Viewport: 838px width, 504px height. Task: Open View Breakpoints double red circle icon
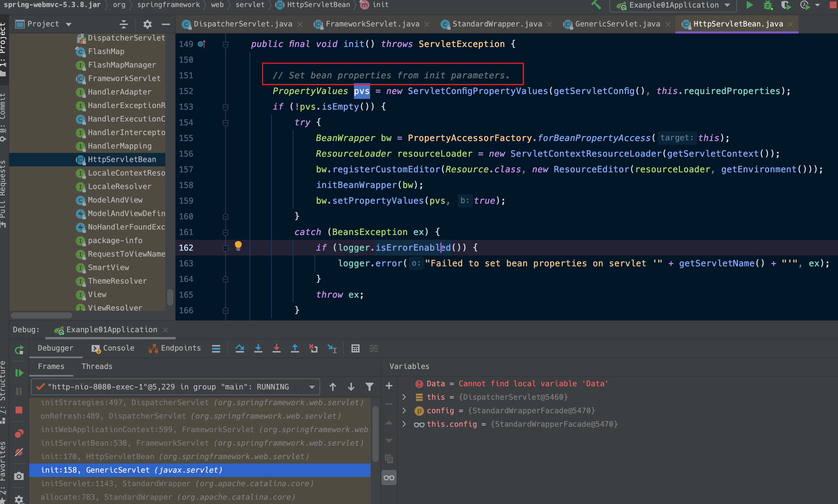[19, 434]
